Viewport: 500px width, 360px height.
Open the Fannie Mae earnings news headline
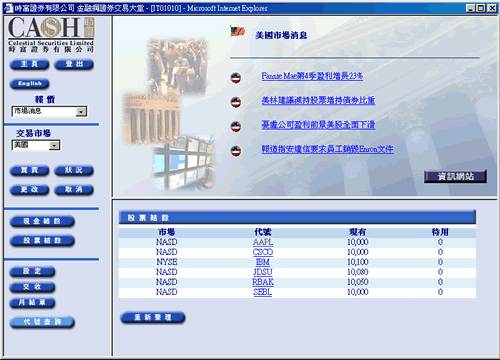click(312, 76)
